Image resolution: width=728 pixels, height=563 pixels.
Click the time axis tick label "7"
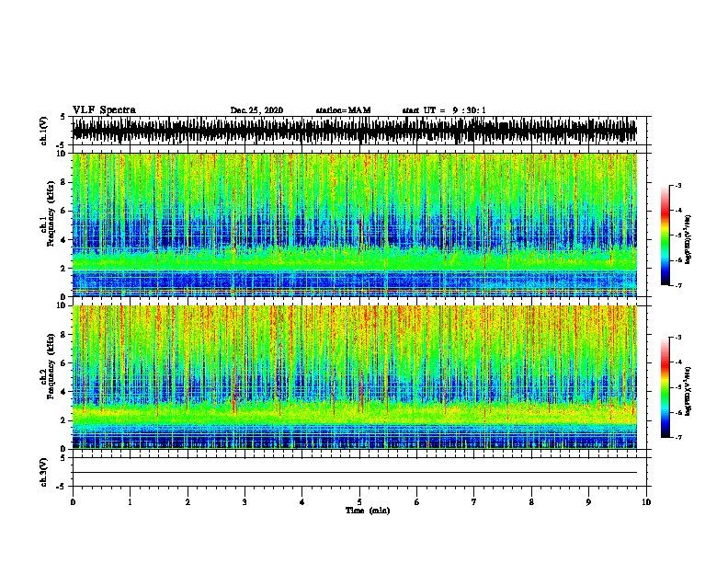pyautogui.click(x=474, y=502)
